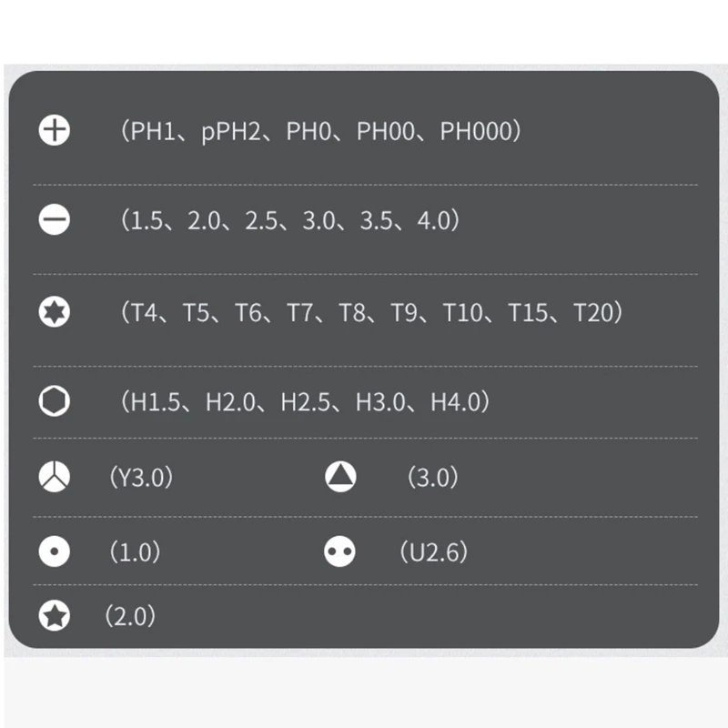The width and height of the screenshot is (728, 728).
Task: Select the (2.0) pentalobe size label
Action: pyautogui.click(x=130, y=616)
